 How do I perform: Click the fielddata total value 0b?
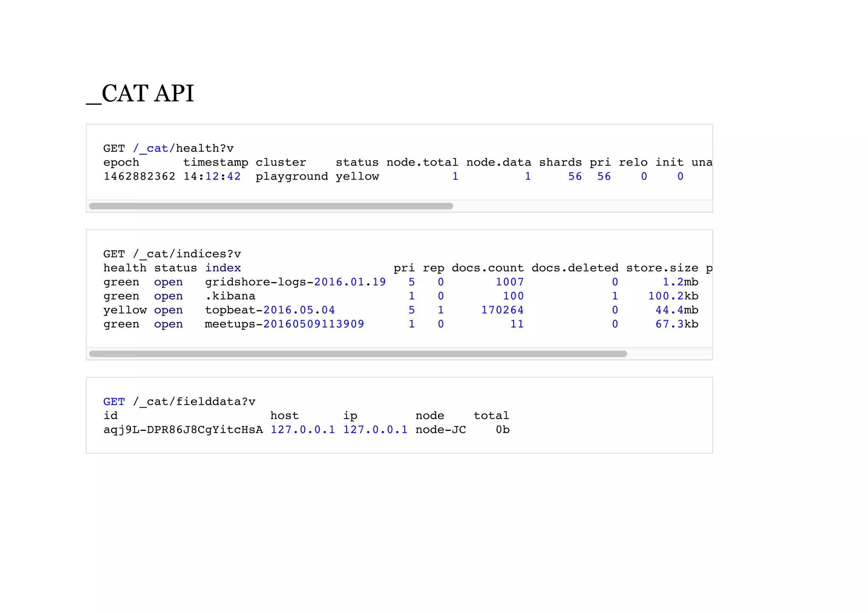(x=503, y=430)
